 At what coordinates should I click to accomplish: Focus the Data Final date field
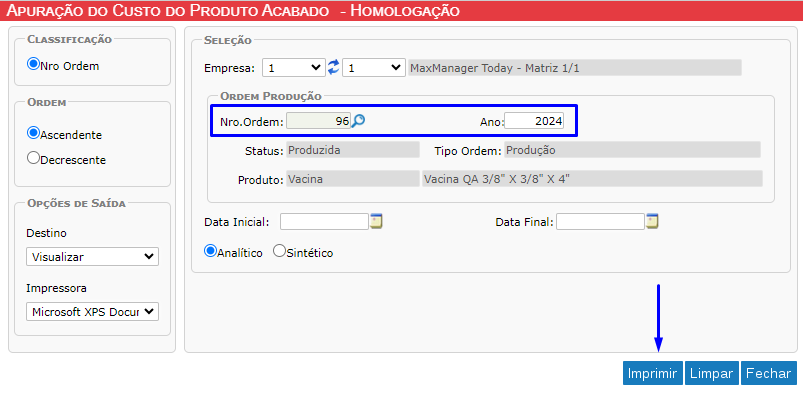tap(600, 222)
